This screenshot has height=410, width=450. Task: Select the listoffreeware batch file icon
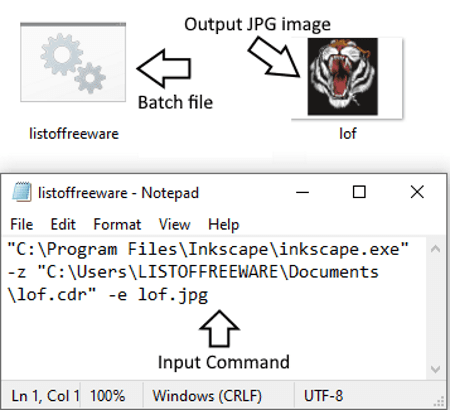tap(73, 62)
